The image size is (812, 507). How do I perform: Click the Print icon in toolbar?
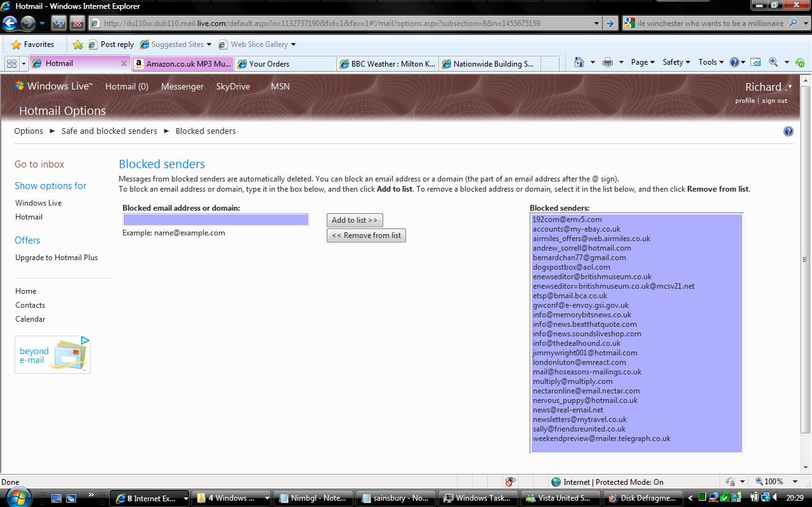tap(608, 62)
